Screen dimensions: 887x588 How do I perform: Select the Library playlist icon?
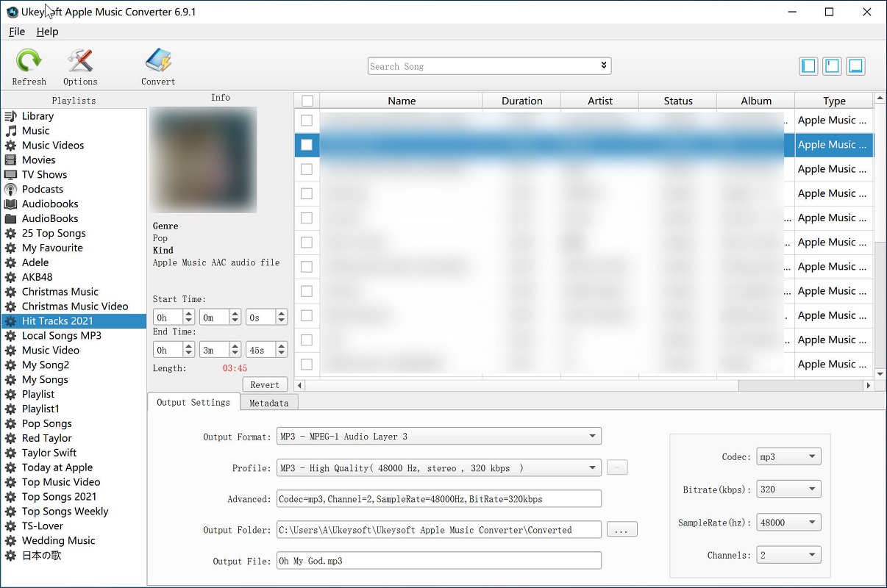click(10, 116)
